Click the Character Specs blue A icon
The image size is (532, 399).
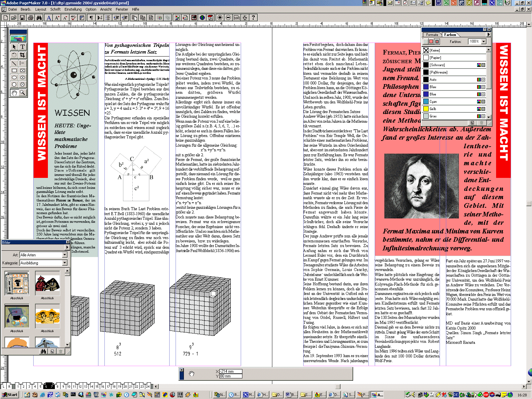pos(49,18)
